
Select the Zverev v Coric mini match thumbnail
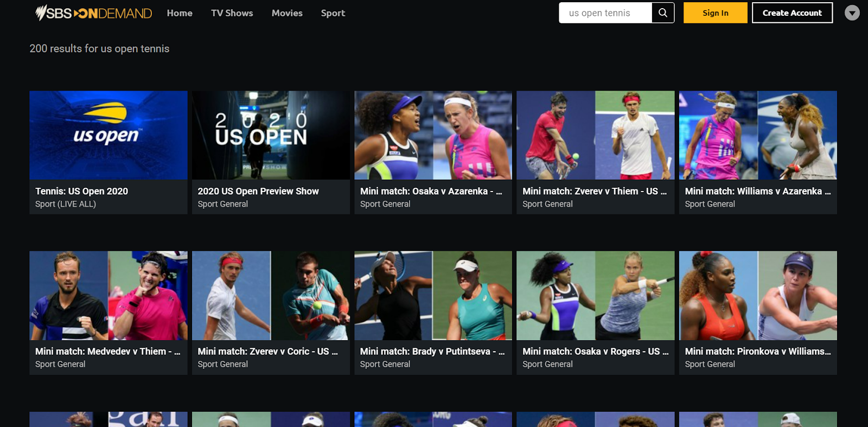[271, 295]
